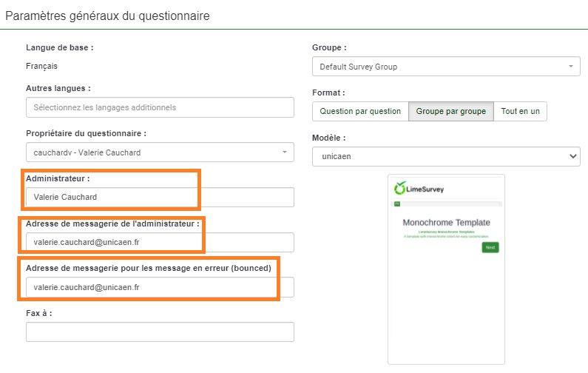
Task: Click the Format section label
Action: [x=329, y=93]
